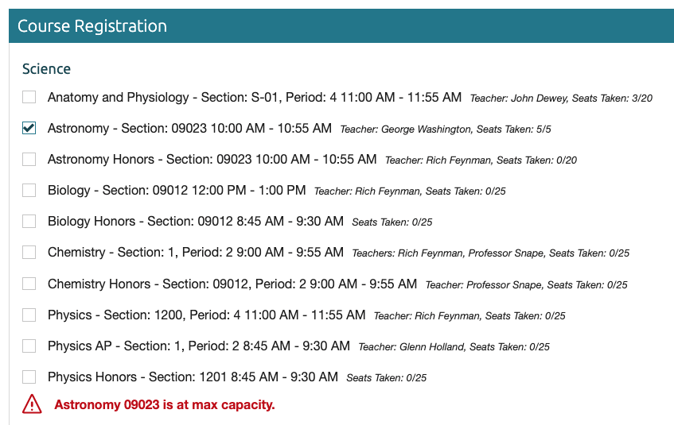The width and height of the screenshot is (674, 425).
Task: Click the Anatomy and Physiology course label
Action: (254, 98)
